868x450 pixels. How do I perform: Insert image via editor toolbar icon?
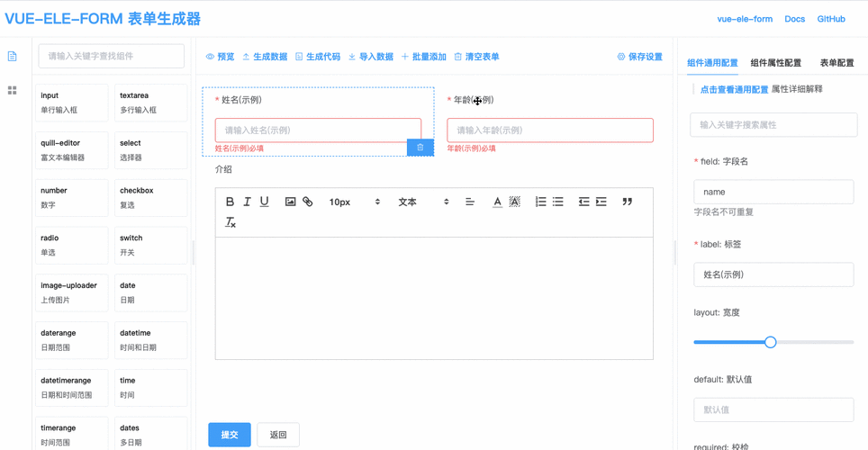pos(290,202)
